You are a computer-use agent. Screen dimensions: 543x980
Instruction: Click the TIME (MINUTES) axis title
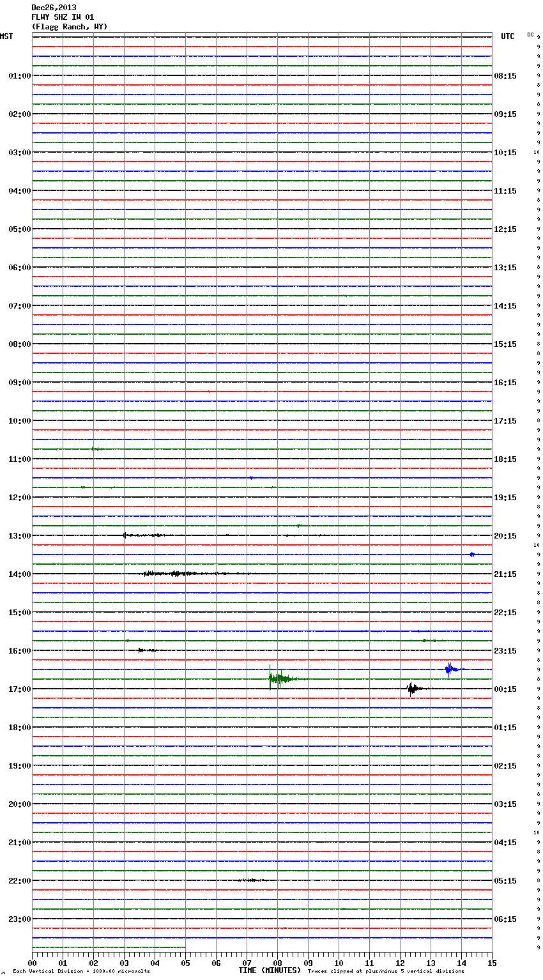tap(270, 970)
